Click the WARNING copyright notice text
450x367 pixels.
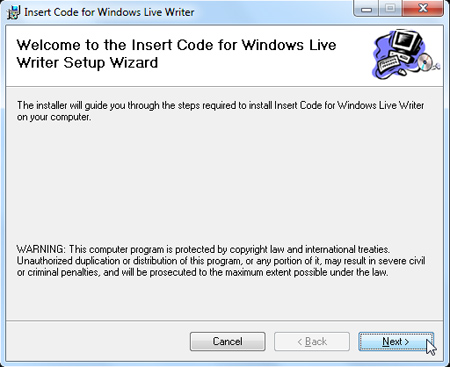click(221, 261)
